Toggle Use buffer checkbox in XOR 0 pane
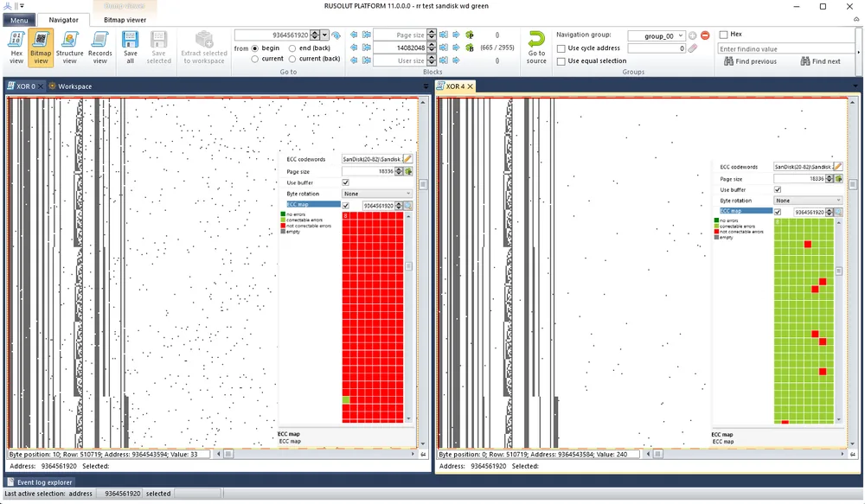The height and width of the screenshot is (504, 865). [x=346, y=182]
